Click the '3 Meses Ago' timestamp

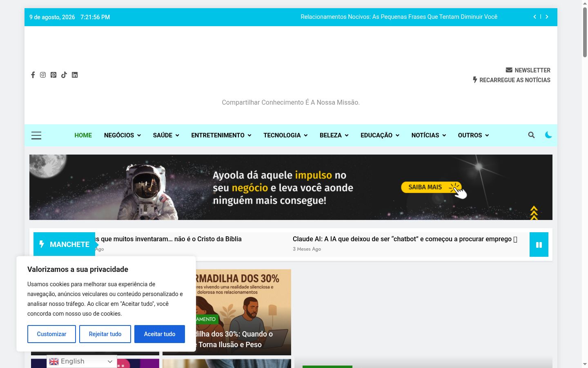[307, 249]
